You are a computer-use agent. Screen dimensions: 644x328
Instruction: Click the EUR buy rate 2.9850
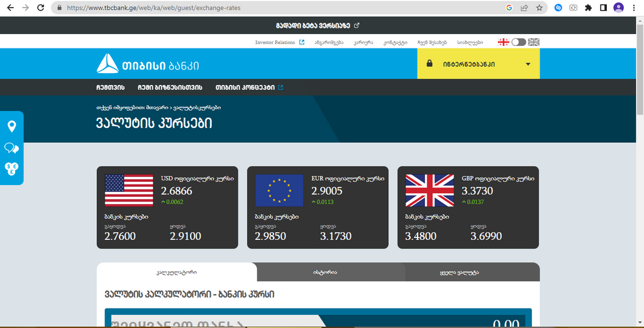[x=270, y=236]
